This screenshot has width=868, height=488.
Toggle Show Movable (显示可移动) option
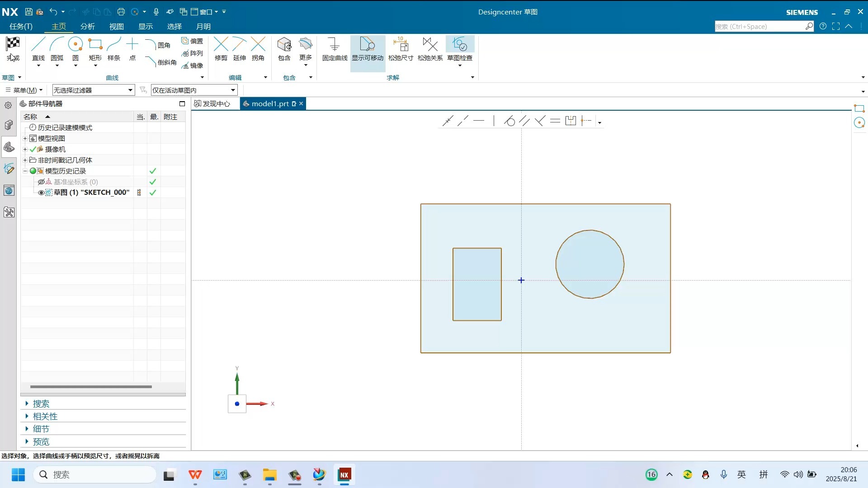tap(367, 45)
